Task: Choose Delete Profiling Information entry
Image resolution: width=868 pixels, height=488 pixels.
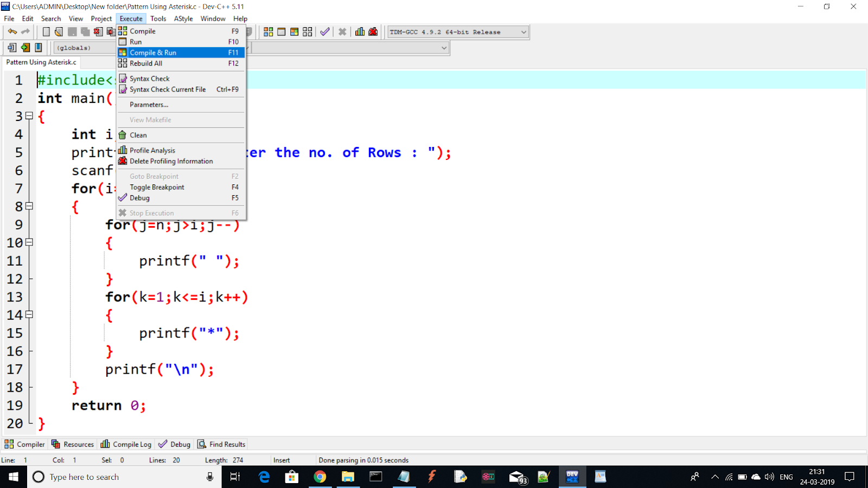Action: pos(181,161)
